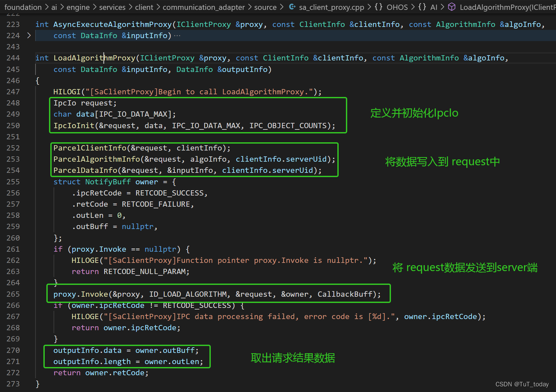Image resolution: width=556 pixels, height=392 pixels.
Task: Click LoadAlgorithmProxy function name on line 244
Action: pos(95,58)
